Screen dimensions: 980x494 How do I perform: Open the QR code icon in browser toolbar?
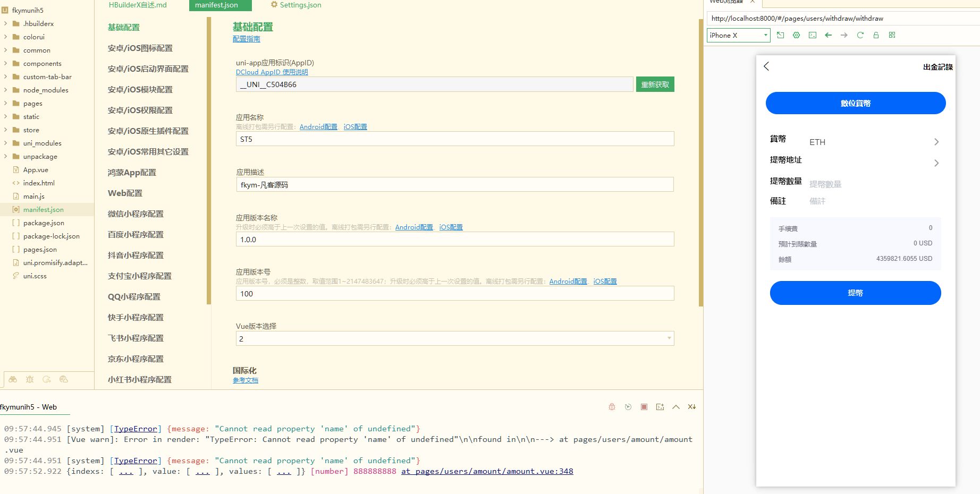tap(892, 35)
